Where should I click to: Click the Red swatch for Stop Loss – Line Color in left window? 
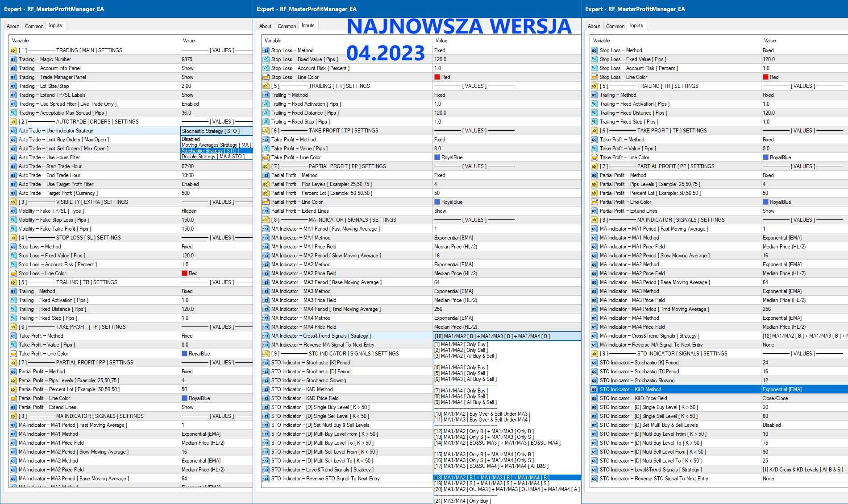point(184,273)
